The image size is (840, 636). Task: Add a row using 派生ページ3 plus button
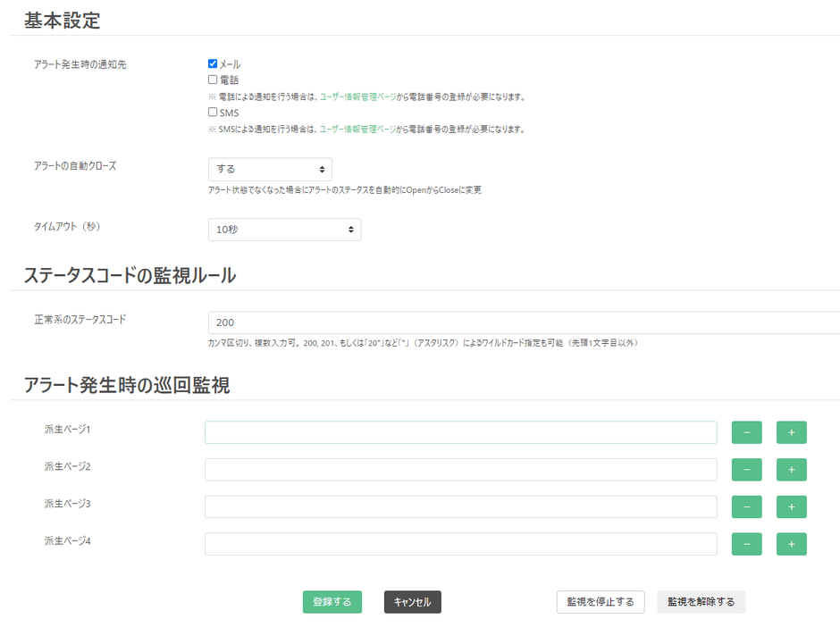pyautogui.click(x=791, y=507)
